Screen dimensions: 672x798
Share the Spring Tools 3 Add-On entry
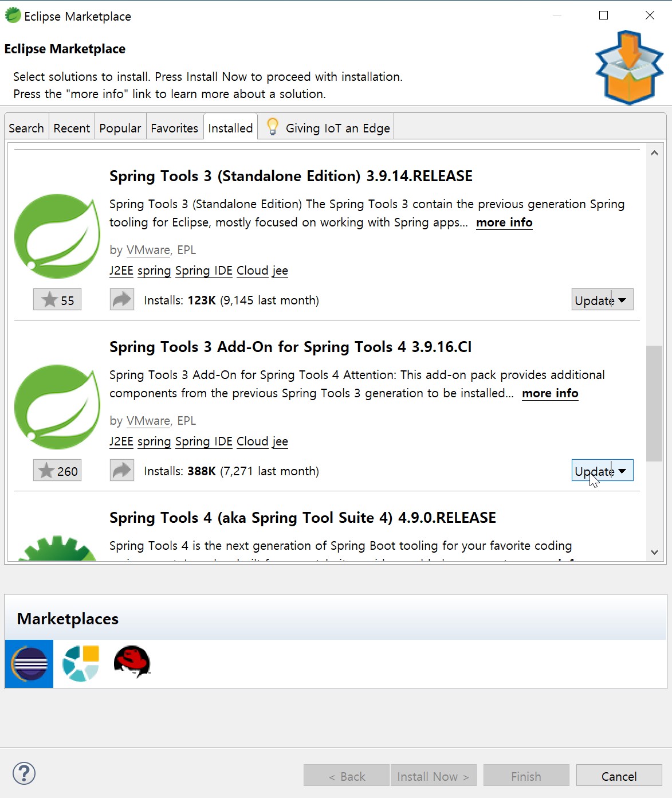point(122,470)
